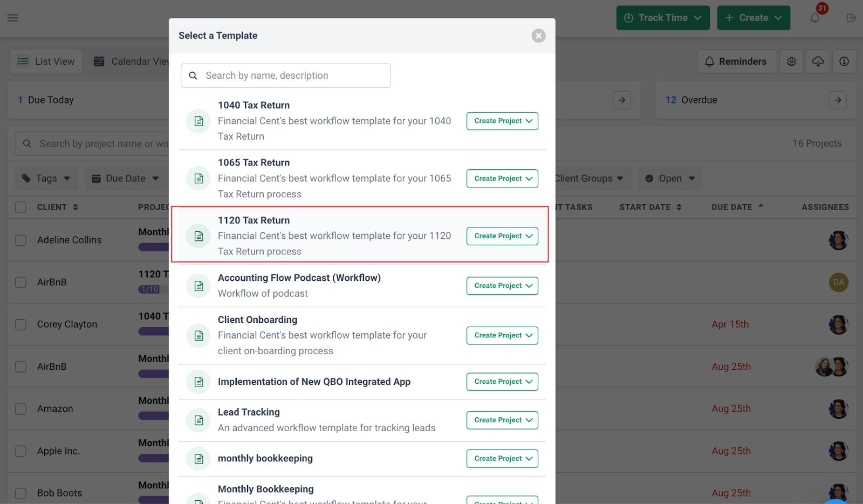This screenshot has width=863, height=504.
Task: Click the 1 Due Today card
Action: [88, 100]
